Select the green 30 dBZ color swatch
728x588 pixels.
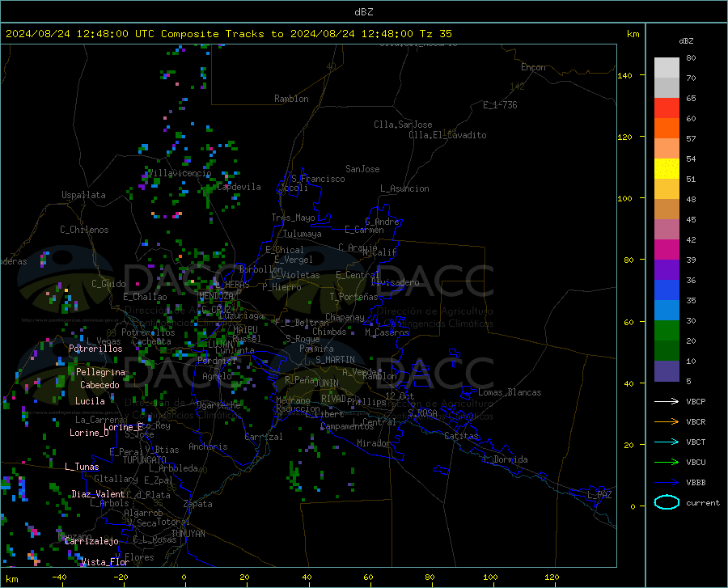pyautogui.click(x=667, y=331)
